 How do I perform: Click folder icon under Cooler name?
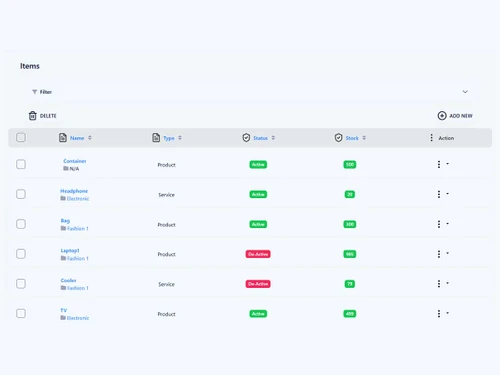tap(63, 288)
